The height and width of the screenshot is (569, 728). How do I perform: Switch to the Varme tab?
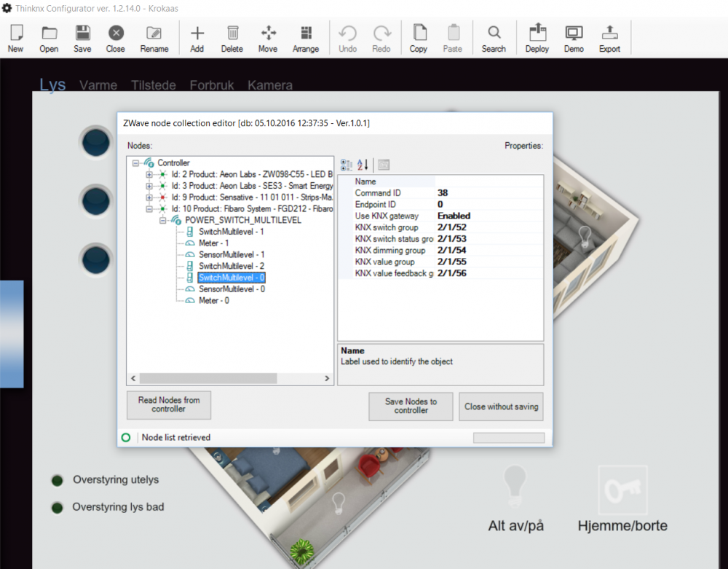point(98,85)
